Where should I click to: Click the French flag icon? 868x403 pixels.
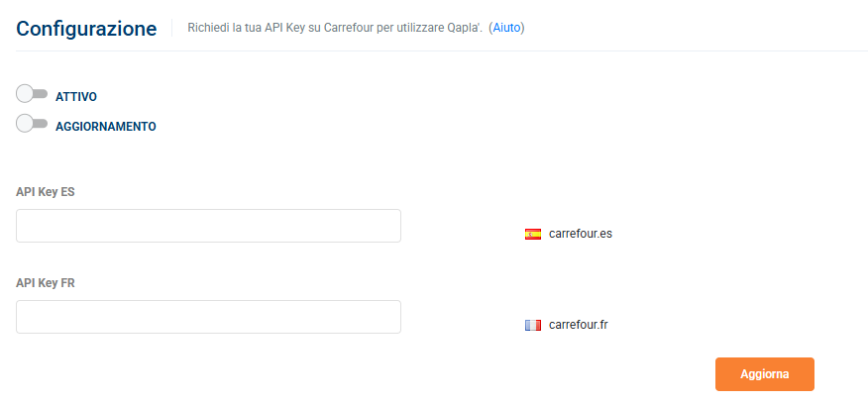click(x=532, y=325)
